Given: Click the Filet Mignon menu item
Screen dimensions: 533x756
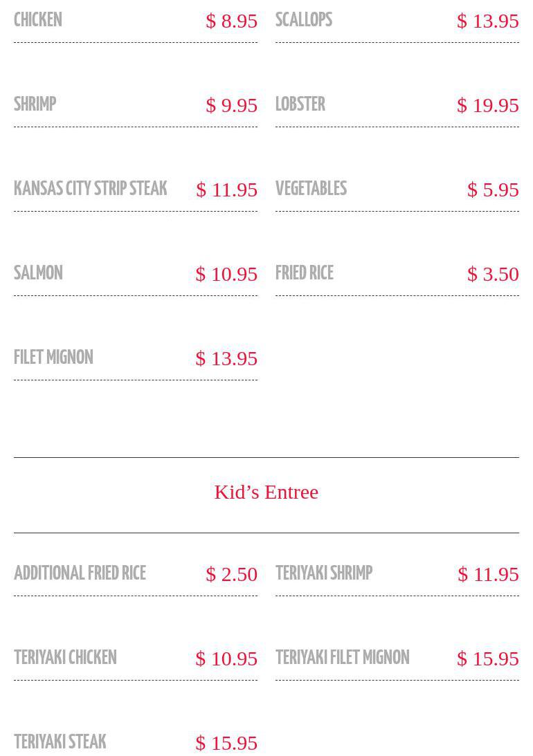Looking at the screenshot, I should click(x=53, y=358).
